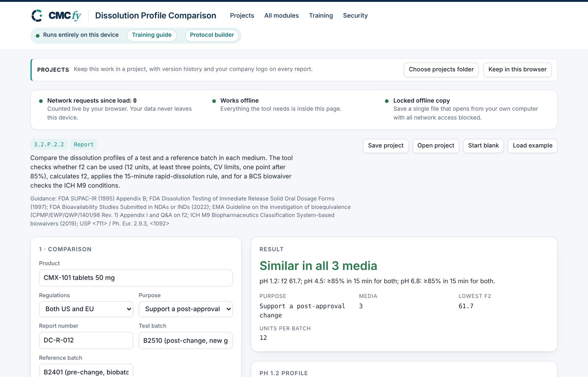The width and height of the screenshot is (588, 377).
Task: Click the Dissolution Profile Comparison title
Action: tap(156, 15)
